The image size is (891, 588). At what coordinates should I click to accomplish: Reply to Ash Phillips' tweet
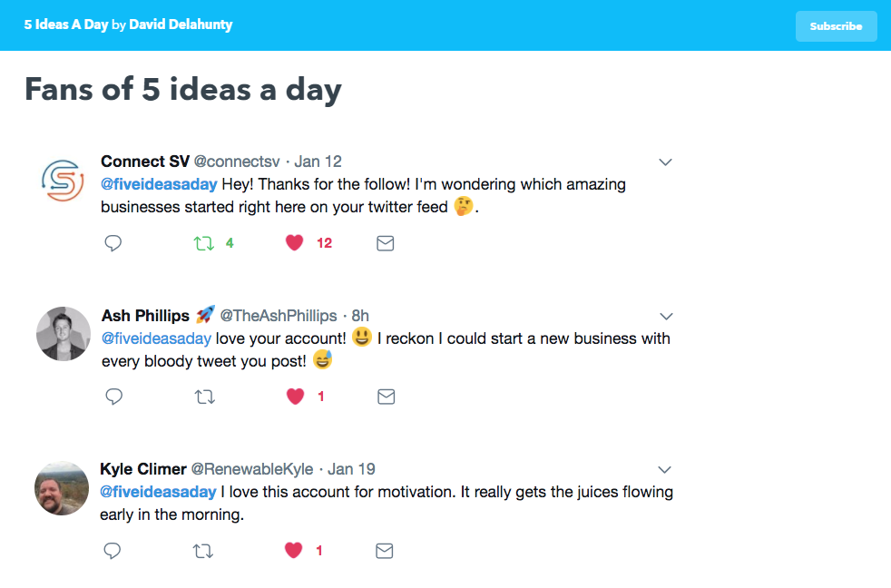coord(113,396)
